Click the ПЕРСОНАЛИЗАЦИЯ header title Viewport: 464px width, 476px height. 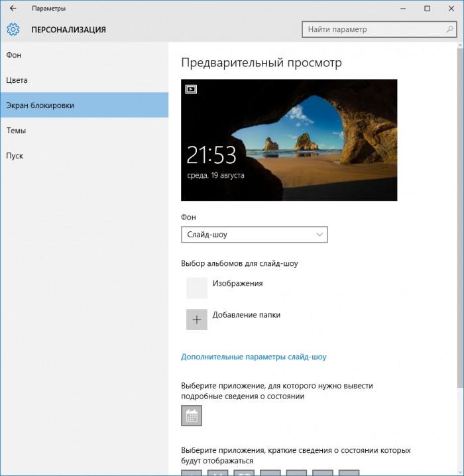(x=68, y=30)
